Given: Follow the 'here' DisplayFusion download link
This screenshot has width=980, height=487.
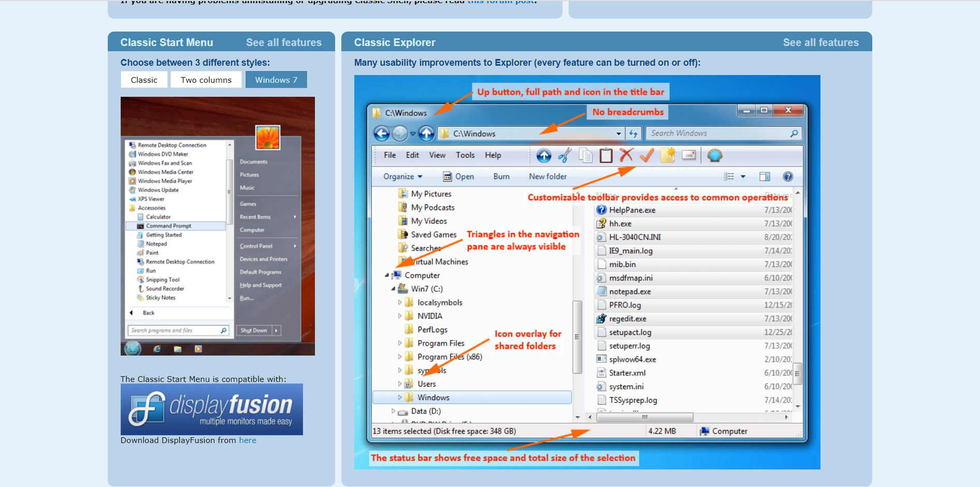Looking at the screenshot, I should 248,440.
